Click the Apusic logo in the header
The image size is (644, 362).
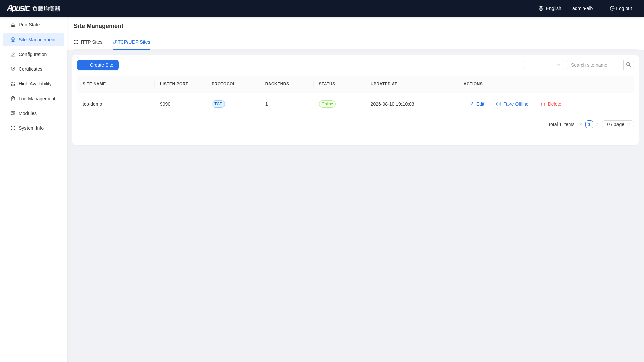(x=34, y=8)
